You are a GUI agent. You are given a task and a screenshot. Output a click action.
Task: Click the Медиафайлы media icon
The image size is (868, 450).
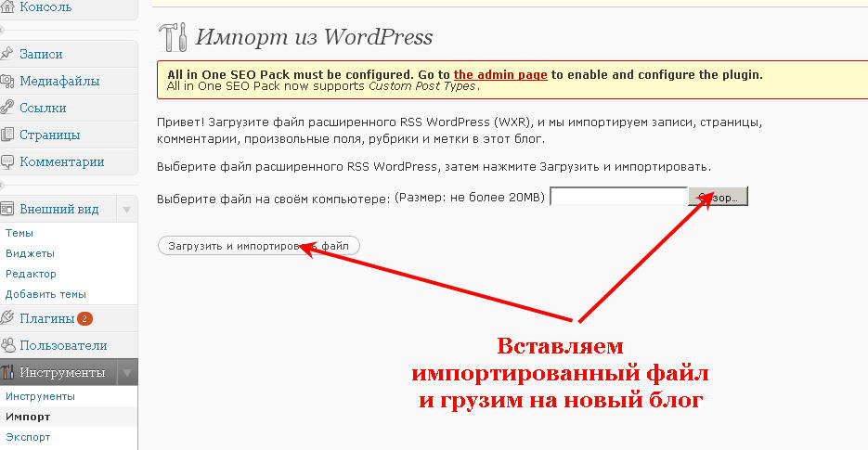pos(6,82)
